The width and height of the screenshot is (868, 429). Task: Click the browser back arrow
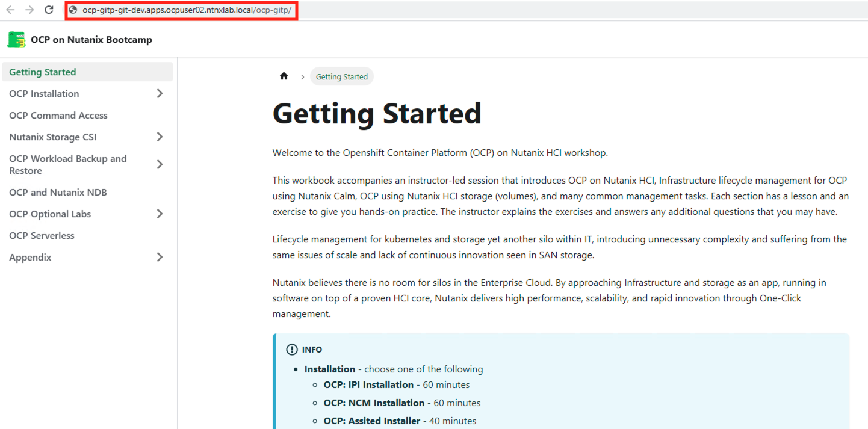[10, 10]
